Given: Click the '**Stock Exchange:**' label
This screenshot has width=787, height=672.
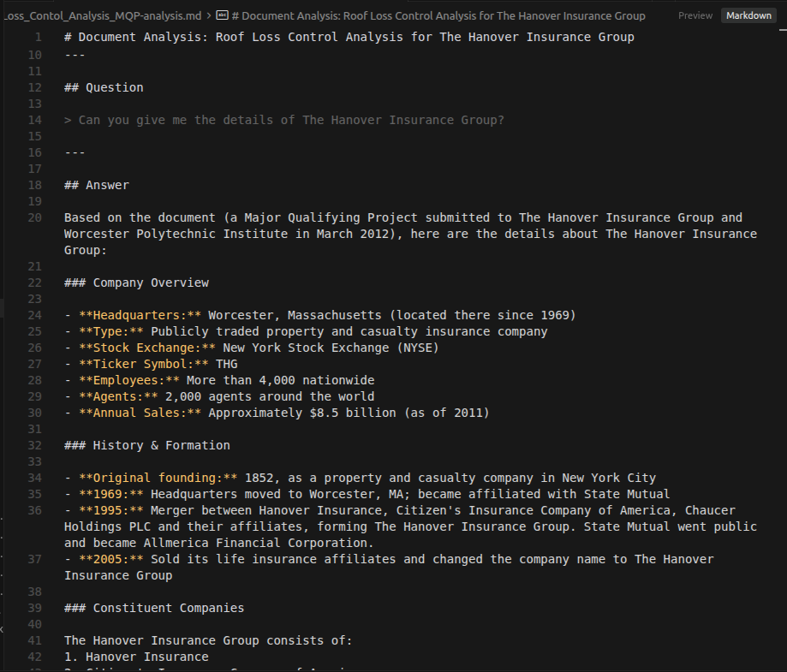Looking at the screenshot, I should pos(147,348).
